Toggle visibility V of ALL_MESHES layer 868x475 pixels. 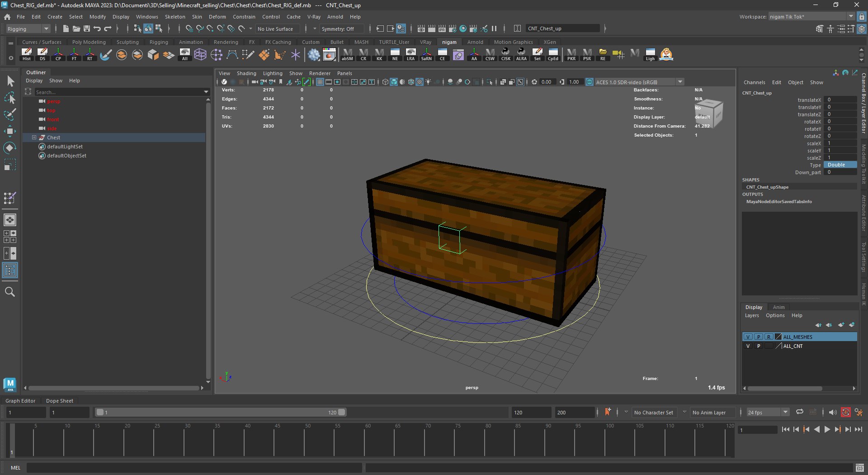click(x=748, y=337)
